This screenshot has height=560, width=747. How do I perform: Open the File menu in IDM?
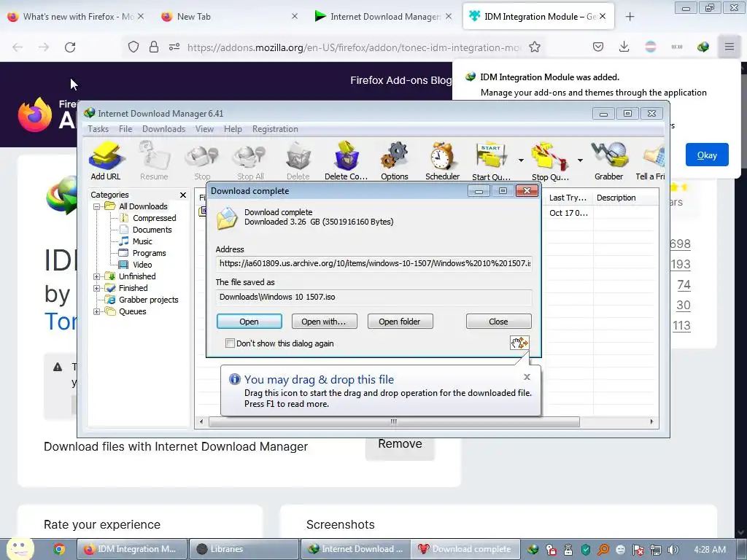125,129
